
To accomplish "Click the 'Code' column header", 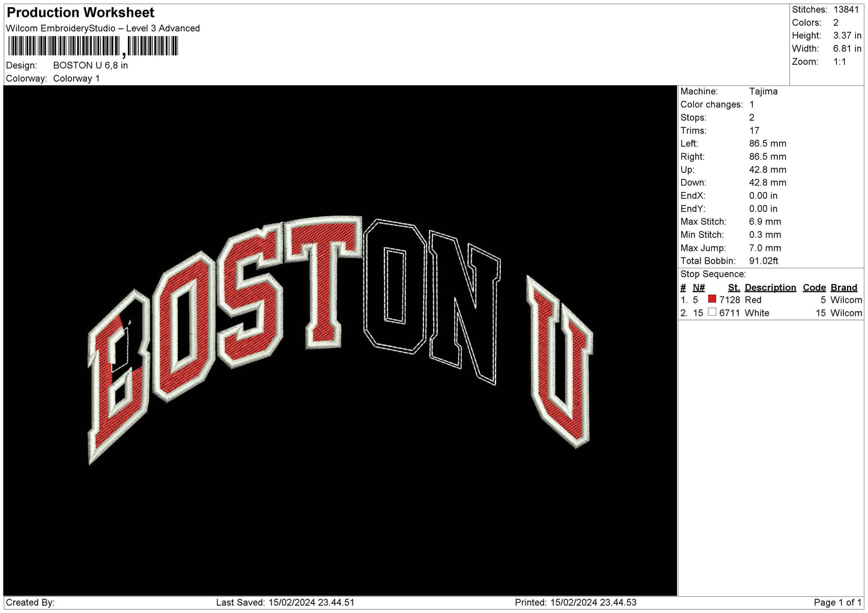I will pyautogui.click(x=815, y=288).
